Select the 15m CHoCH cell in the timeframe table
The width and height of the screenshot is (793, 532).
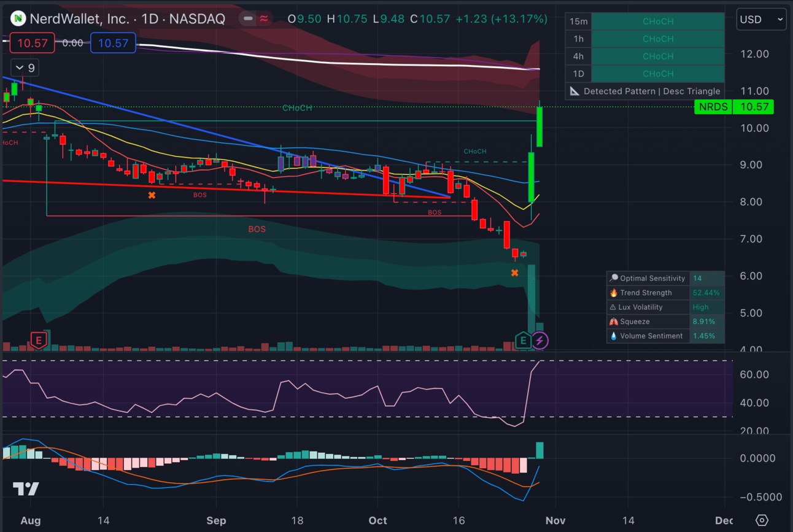point(657,21)
